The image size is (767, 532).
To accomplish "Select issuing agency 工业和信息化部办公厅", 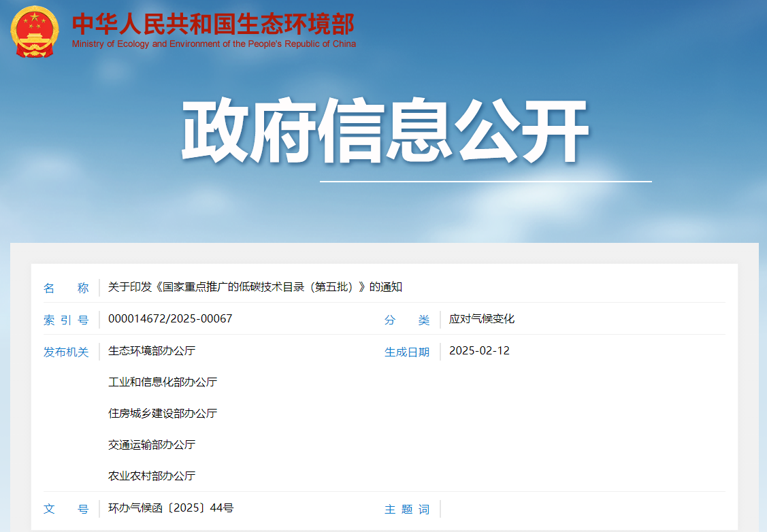I will [163, 382].
